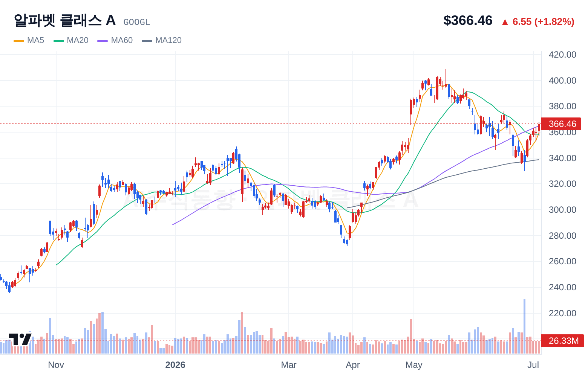
Task: Toggle the MA5 moving average legend
Action: tap(29, 40)
